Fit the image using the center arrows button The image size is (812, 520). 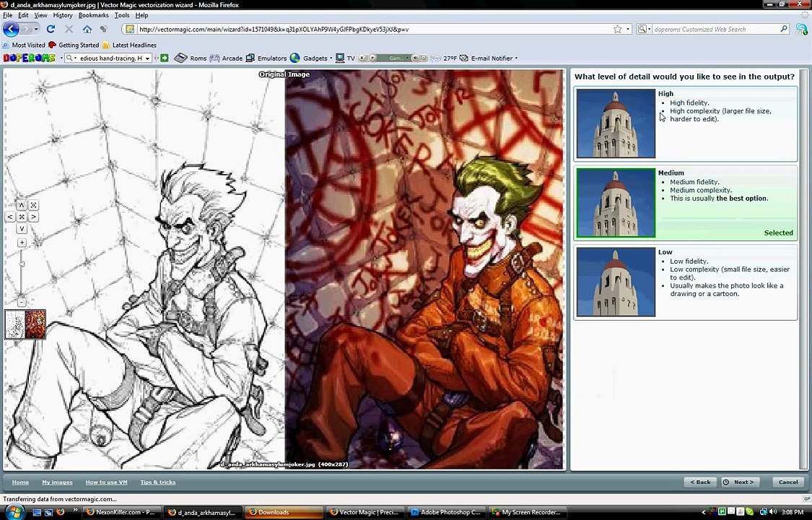pos(22,217)
